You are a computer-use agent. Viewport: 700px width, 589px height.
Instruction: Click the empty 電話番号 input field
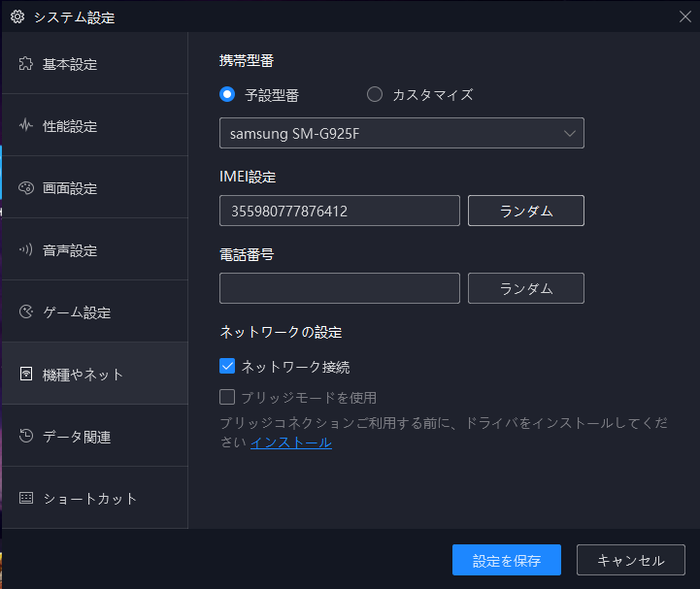click(340, 288)
